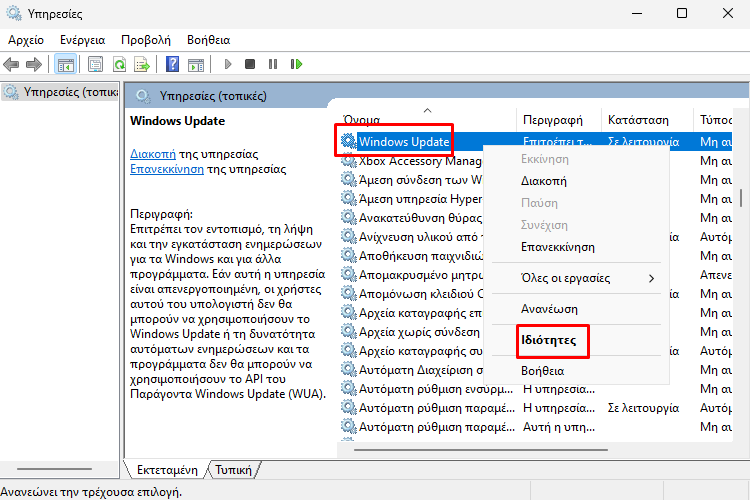Open the Προβολή menu
Screen dimensions: 750x500
pyautogui.click(x=146, y=40)
